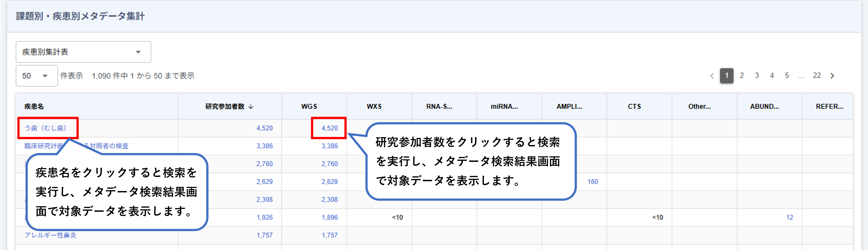Image resolution: width=868 pixels, height=250 pixels.
Task: Go to page 2
Action: pyautogui.click(x=742, y=76)
